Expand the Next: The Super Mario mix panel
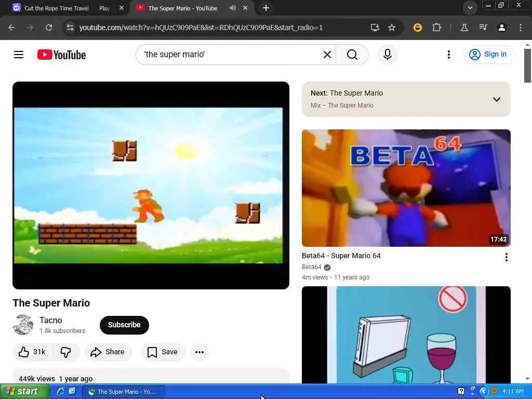 (x=496, y=99)
